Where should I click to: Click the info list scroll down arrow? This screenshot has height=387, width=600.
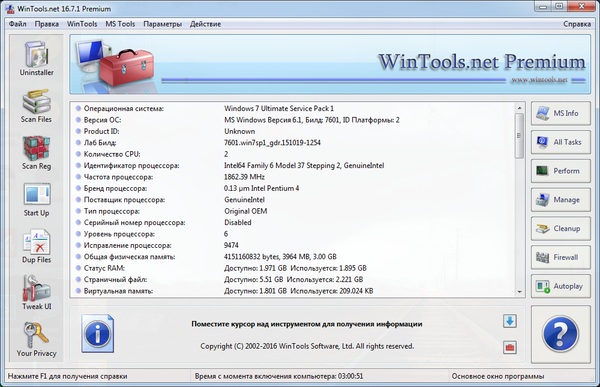click(519, 292)
